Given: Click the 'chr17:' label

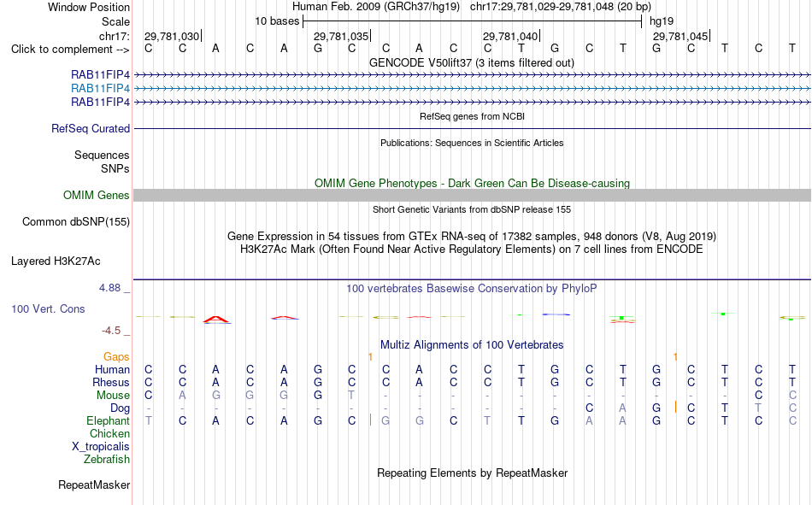Looking at the screenshot, I should coord(114,36).
